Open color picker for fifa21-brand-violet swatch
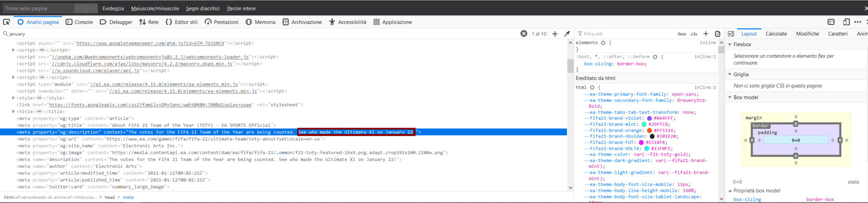This screenshot has width=868, height=203. click(x=649, y=118)
